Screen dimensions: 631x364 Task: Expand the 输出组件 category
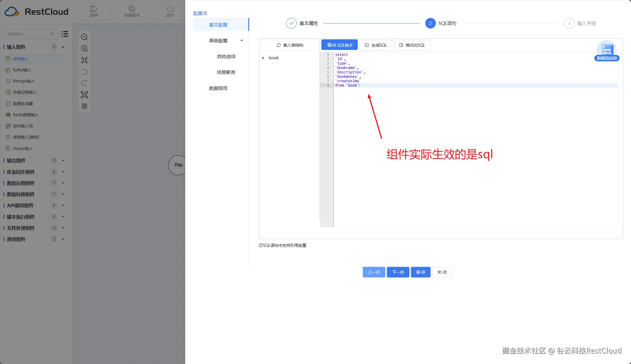(63, 161)
